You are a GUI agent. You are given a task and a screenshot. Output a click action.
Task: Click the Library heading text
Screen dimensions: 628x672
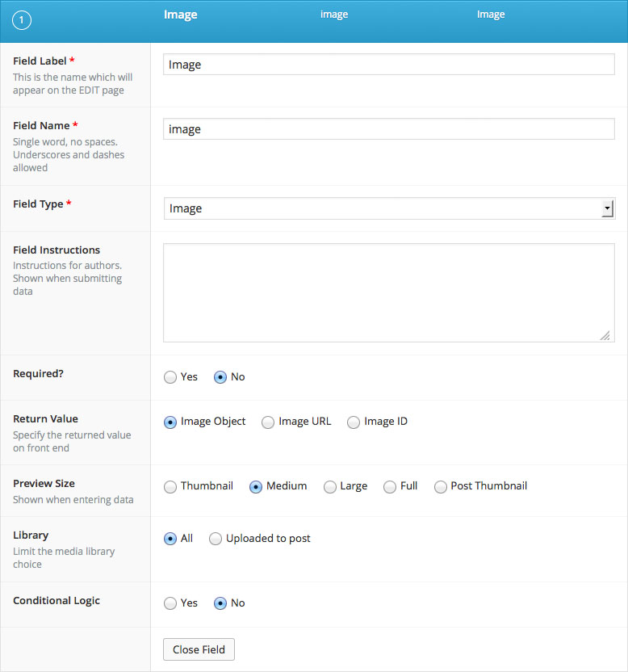coord(31,535)
